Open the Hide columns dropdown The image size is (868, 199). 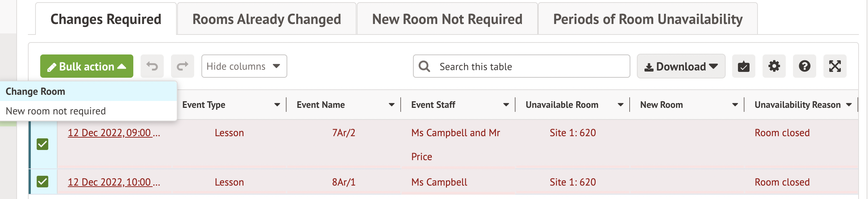(x=244, y=66)
